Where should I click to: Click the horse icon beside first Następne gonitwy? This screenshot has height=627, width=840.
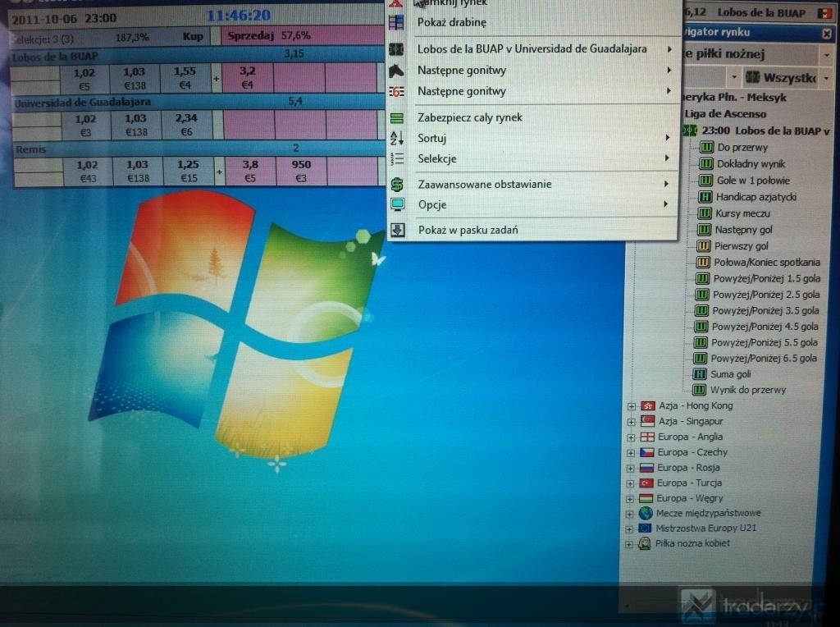396,71
